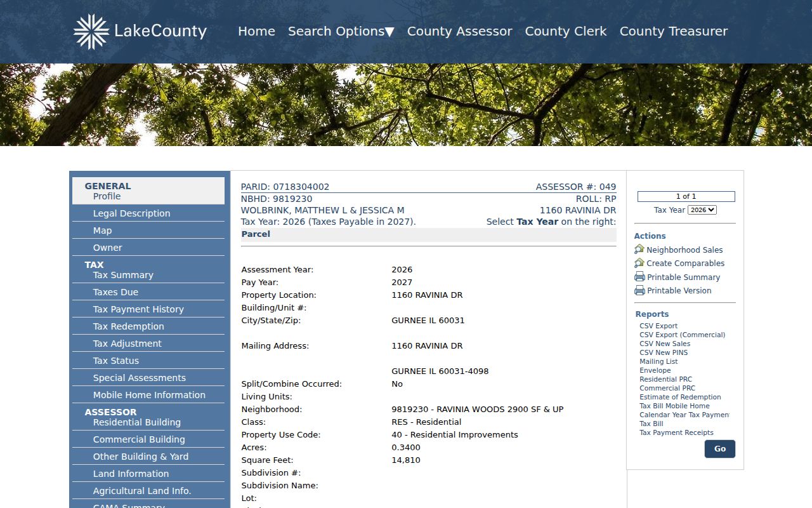Viewport: 812px width, 508px height.
Task: Open the Neighborhood Sales link
Action: pyautogui.click(x=684, y=250)
